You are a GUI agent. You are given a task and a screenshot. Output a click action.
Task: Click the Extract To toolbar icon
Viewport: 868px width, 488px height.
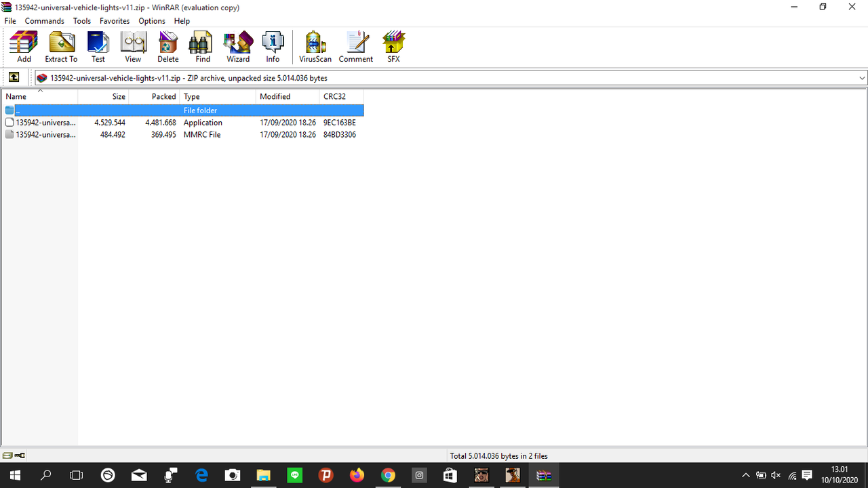pos(61,47)
